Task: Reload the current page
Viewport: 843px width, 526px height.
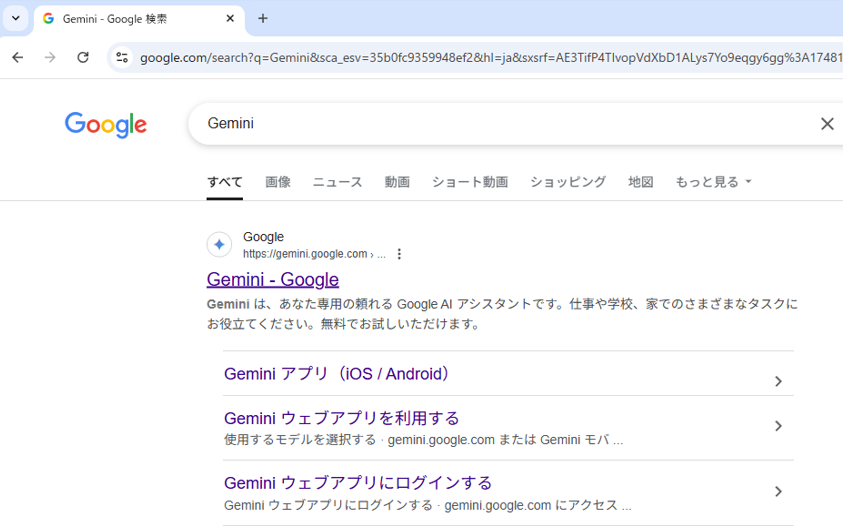Action: [83, 57]
